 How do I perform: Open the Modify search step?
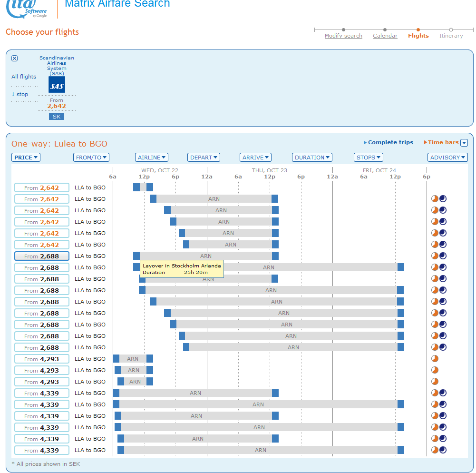tap(343, 36)
